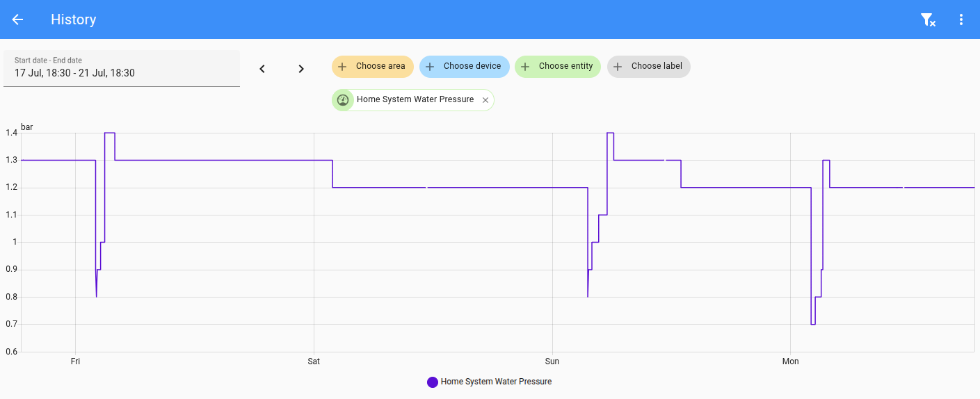Viewport: 980px width, 399px height.
Task: Click the purple legend color dot
Action: pos(433,382)
